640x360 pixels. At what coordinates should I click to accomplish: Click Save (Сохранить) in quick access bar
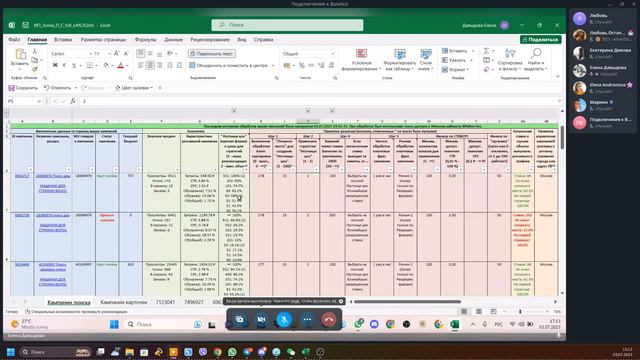coord(23,88)
